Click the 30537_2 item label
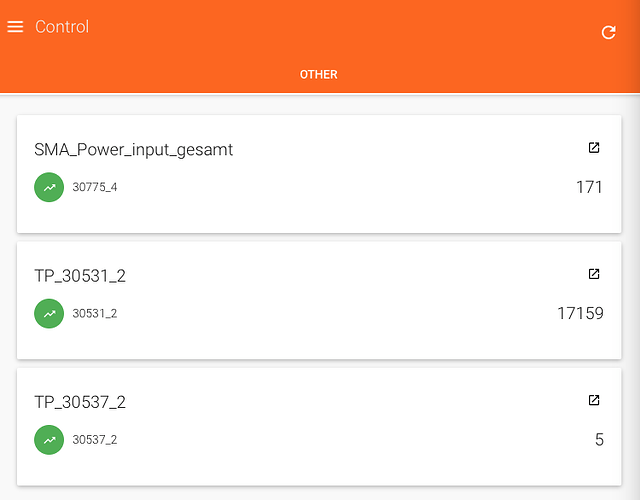The width and height of the screenshot is (640, 500). [95, 439]
